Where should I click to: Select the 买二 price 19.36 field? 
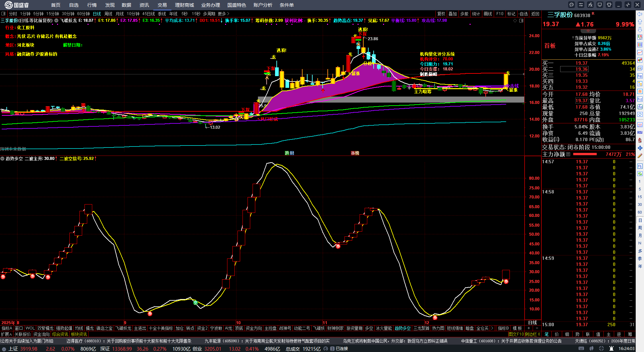574,69
